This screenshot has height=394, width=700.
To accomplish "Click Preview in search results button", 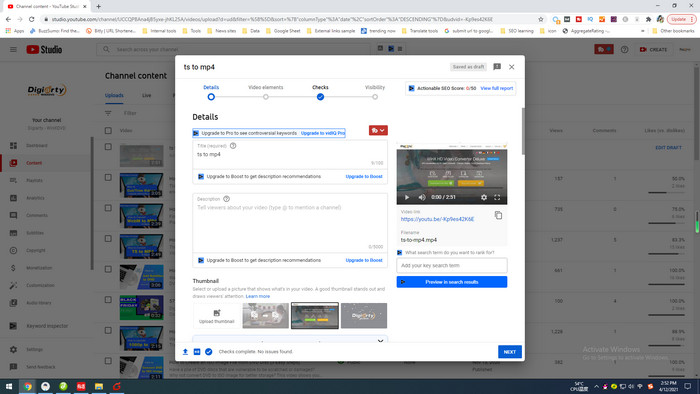I will click(x=452, y=282).
